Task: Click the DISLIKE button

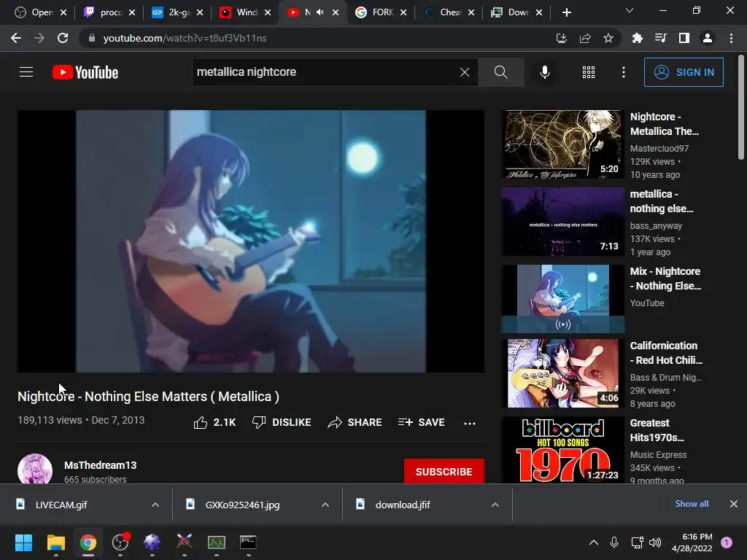Action: (282, 422)
